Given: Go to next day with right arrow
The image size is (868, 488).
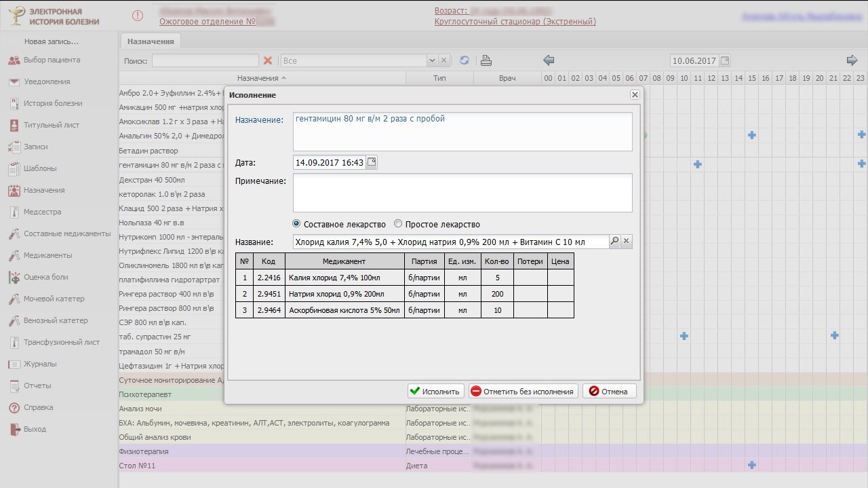Looking at the screenshot, I should point(852,60).
